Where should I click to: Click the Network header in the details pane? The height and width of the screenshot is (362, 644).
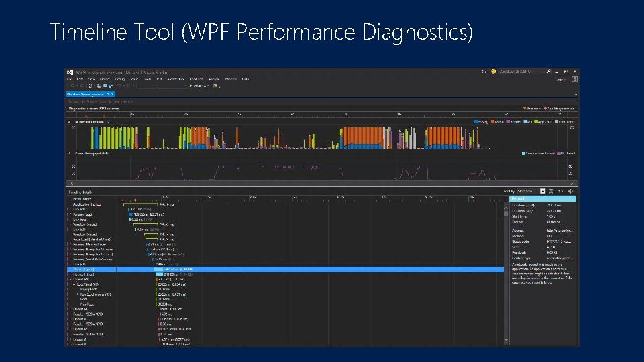pos(543,198)
